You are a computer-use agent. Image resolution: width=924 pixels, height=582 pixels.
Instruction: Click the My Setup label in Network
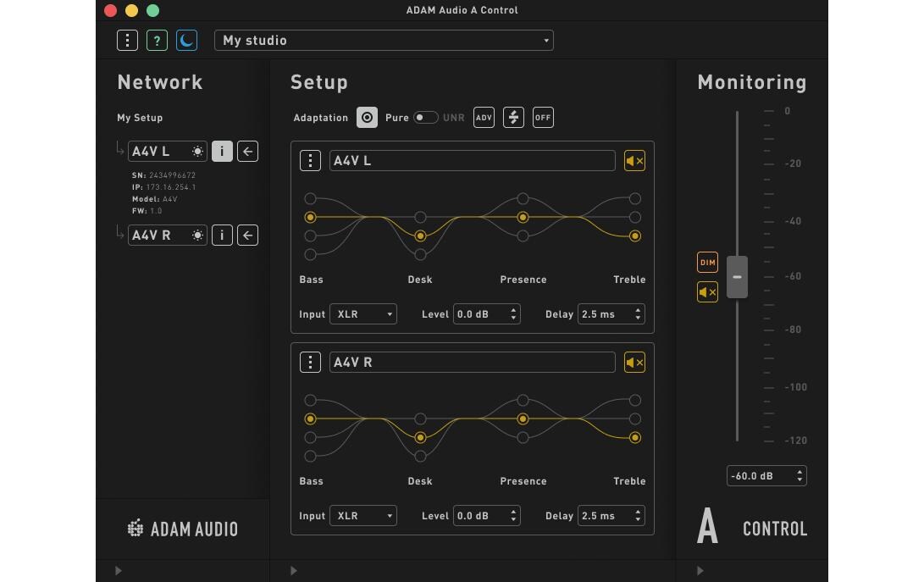140,118
